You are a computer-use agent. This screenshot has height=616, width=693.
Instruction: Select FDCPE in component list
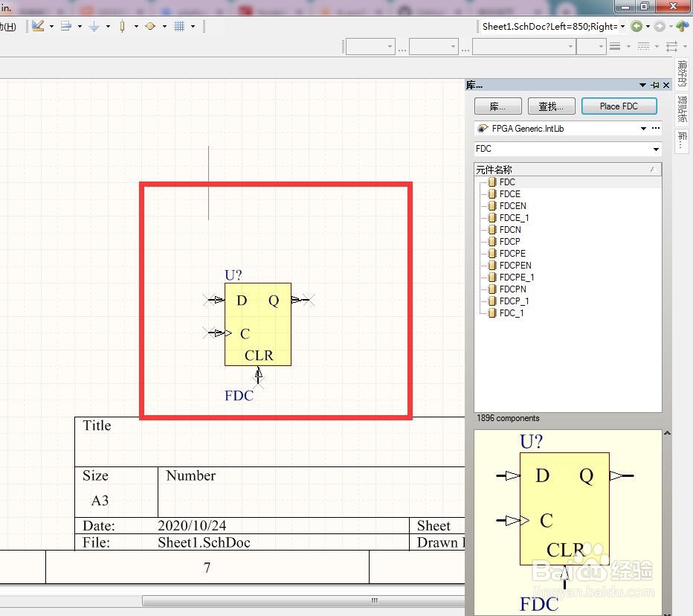(512, 254)
